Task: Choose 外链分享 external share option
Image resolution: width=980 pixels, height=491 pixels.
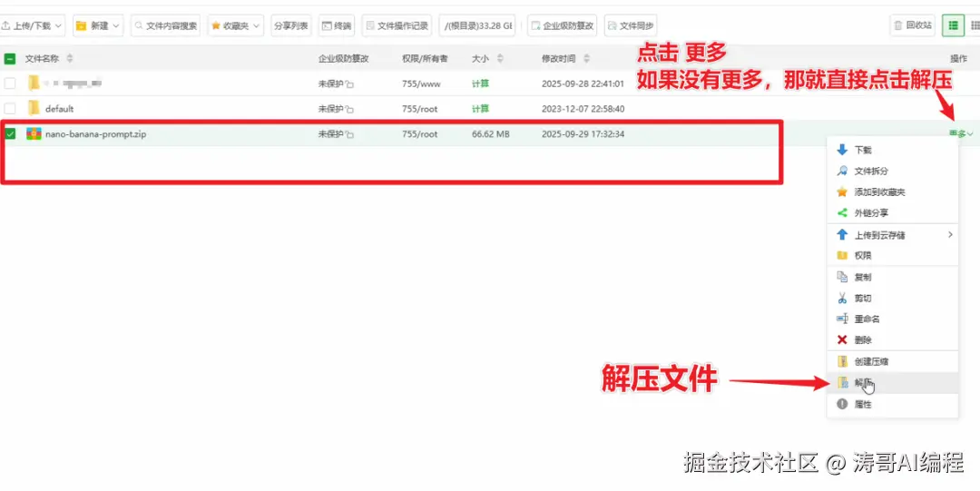Action: [893, 212]
